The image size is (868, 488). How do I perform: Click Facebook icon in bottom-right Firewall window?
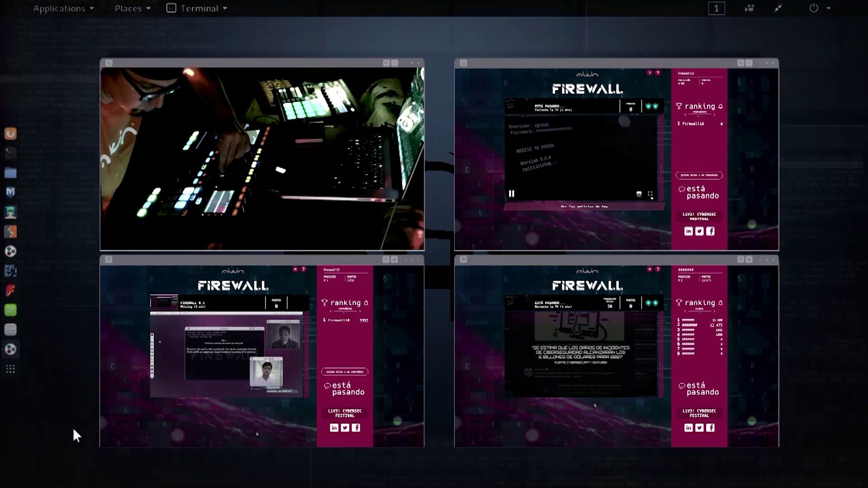point(710,428)
